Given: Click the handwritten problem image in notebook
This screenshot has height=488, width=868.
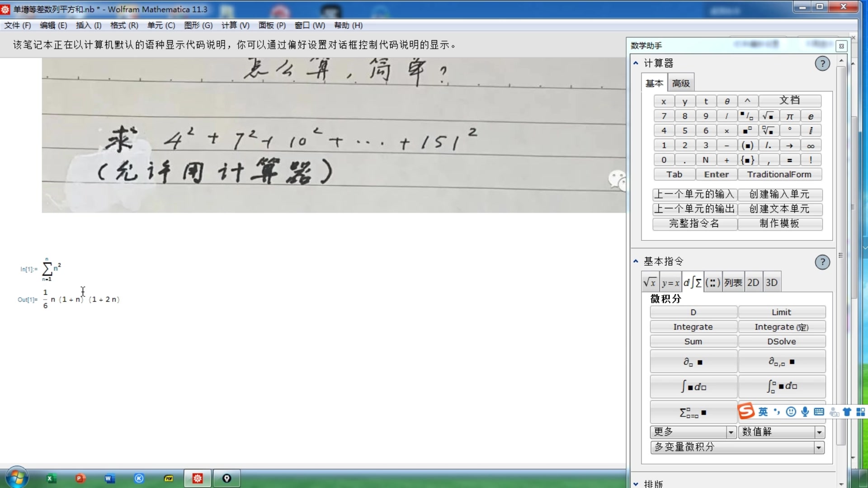Looking at the screenshot, I should (x=334, y=135).
